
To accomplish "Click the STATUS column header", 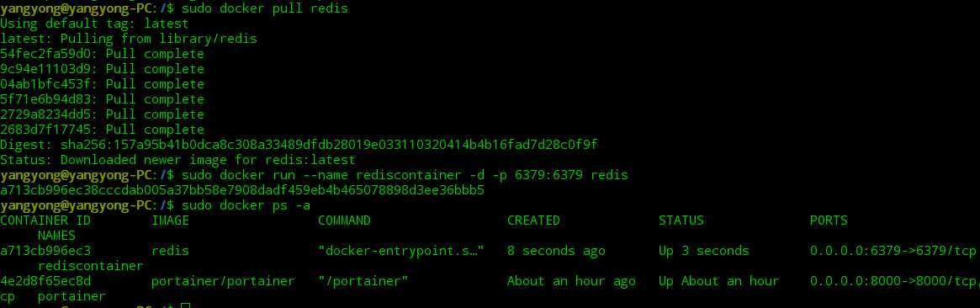I will (x=681, y=220).
